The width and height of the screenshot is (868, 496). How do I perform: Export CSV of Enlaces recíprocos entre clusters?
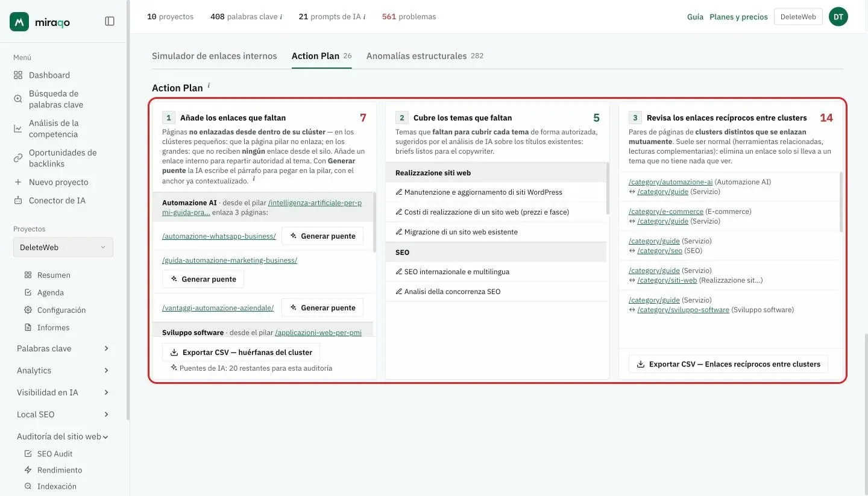pos(728,364)
